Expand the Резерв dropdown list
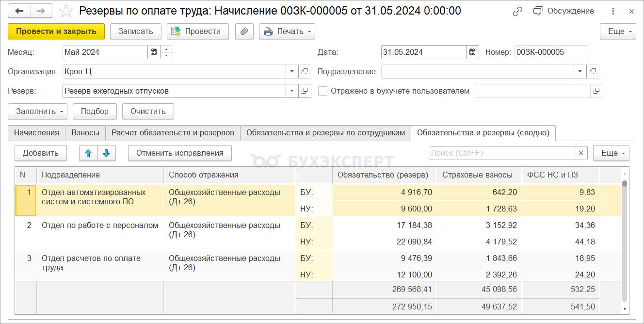The width and height of the screenshot is (644, 324). (x=292, y=91)
